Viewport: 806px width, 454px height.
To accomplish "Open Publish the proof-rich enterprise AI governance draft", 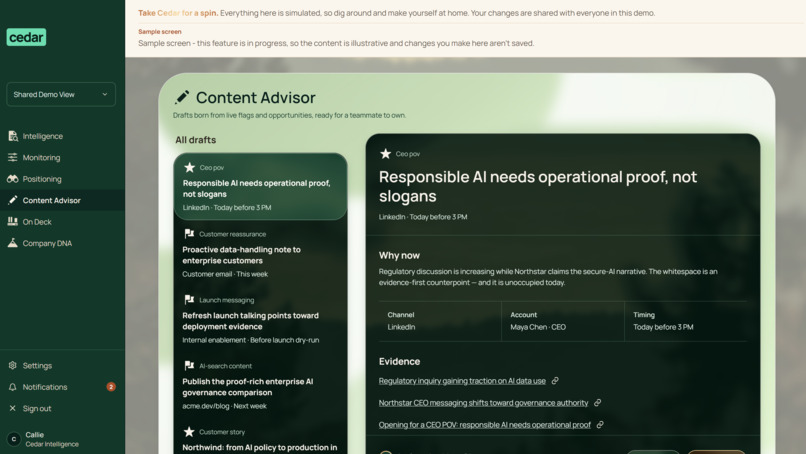I will (x=261, y=386).
